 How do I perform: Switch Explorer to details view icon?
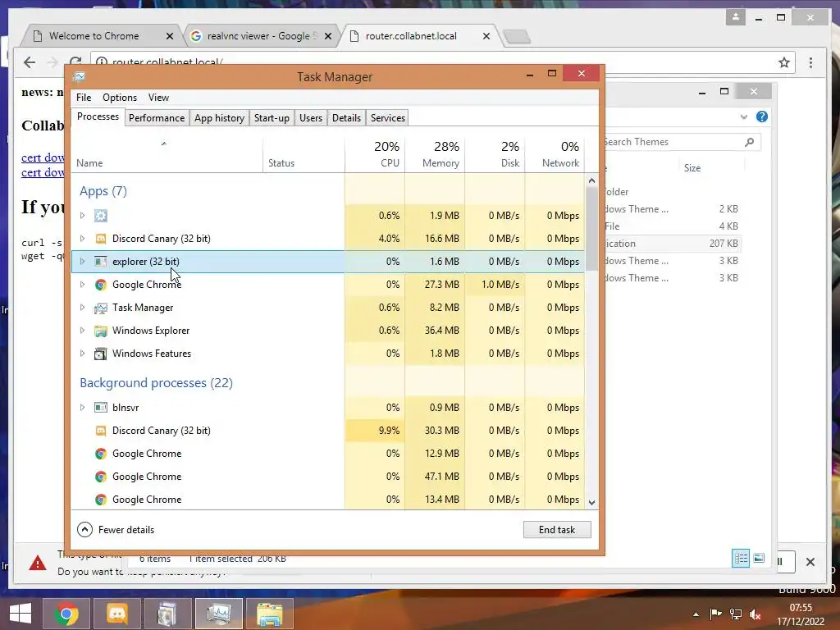pos(741,559)
